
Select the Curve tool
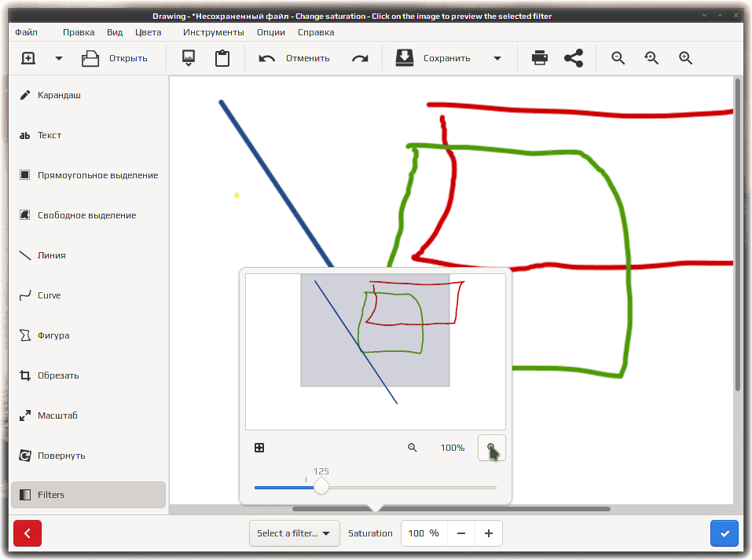point(88,295)
